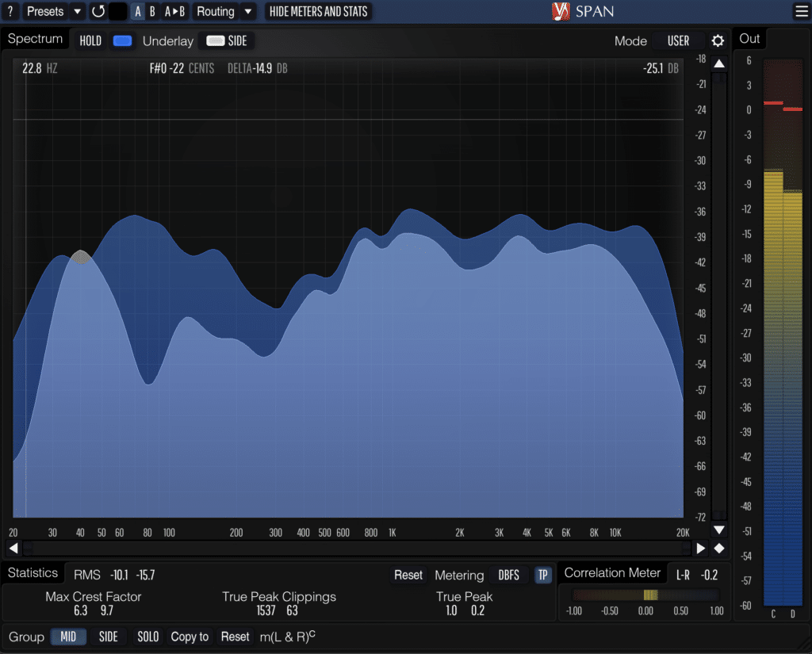The height and width of the screenshot is (654, 812).
Task: Click the RMS value -10.1
Action: coord(119,576)
